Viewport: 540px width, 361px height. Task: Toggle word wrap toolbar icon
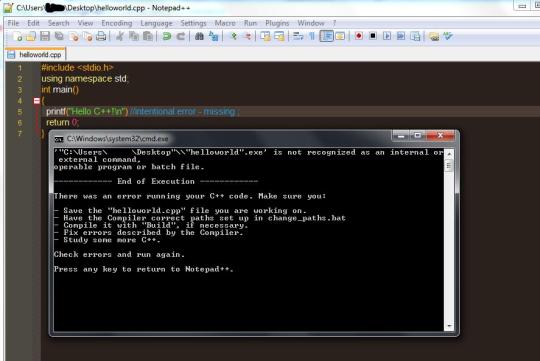298,36
